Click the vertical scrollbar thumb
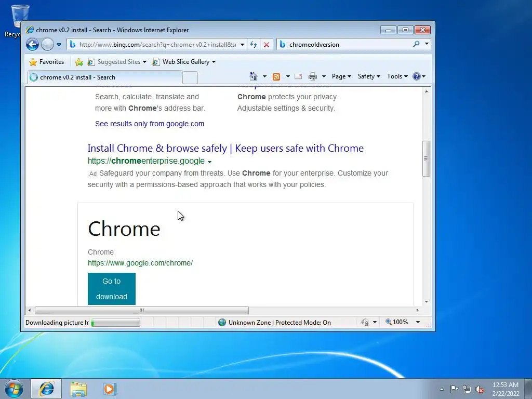 [x=427, y=158]
